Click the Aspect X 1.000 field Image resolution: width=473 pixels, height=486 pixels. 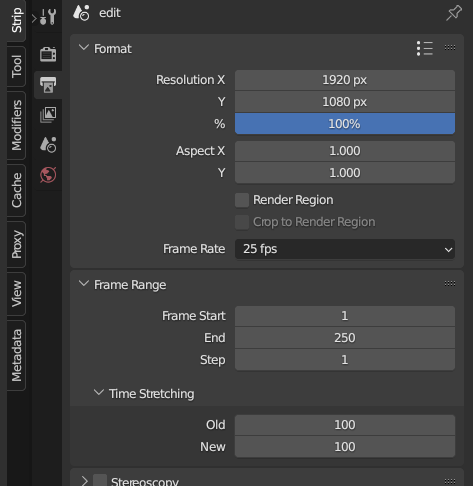point(345,151)
